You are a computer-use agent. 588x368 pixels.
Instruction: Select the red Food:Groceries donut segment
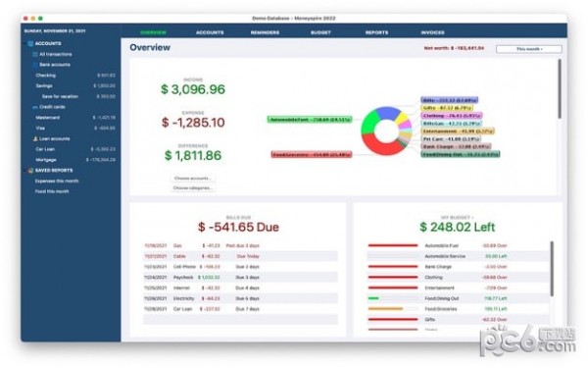tap(379, 146)
